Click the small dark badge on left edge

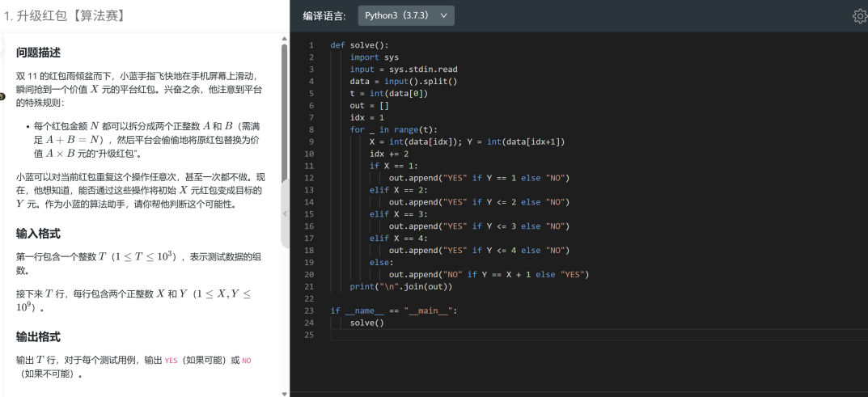[x=2, y=97]
